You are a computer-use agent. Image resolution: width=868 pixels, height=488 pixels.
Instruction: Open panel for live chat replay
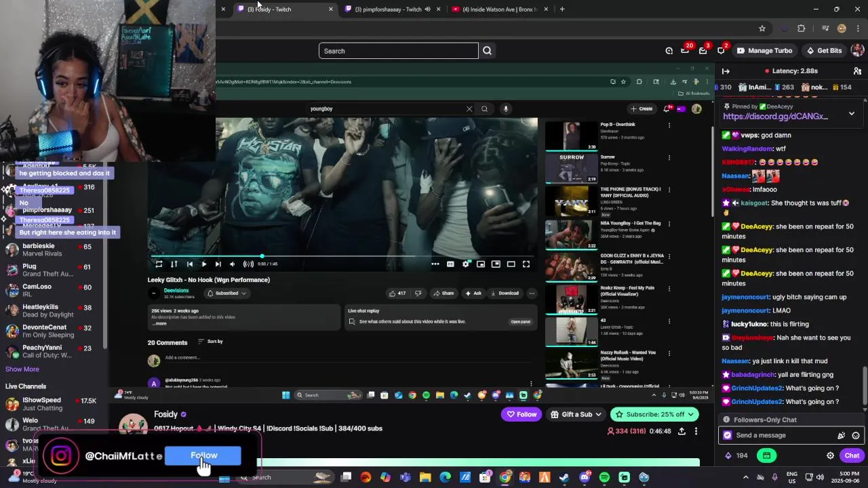[x=520, y=322]
